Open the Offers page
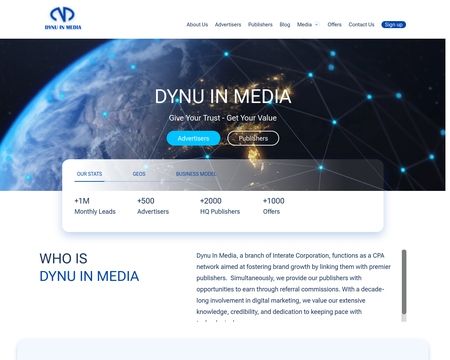Image resolution: width=450 pixels, height=360 pixels. coord(334,25)
